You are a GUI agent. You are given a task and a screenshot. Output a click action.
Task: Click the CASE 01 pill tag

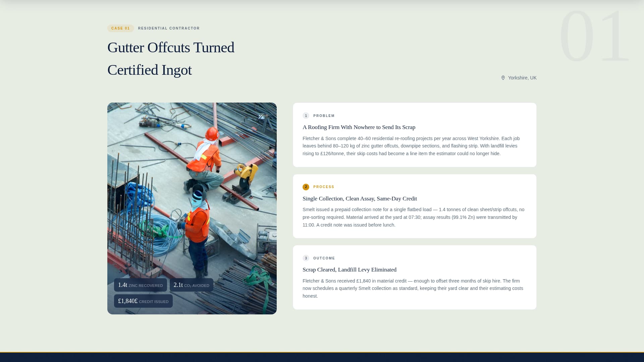tap(120, 28)
